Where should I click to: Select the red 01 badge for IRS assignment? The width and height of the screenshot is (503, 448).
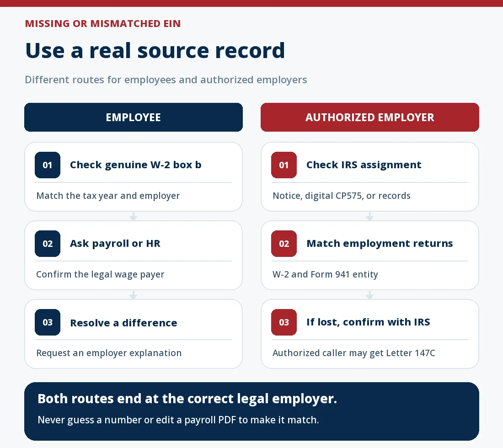pos(284,165)
